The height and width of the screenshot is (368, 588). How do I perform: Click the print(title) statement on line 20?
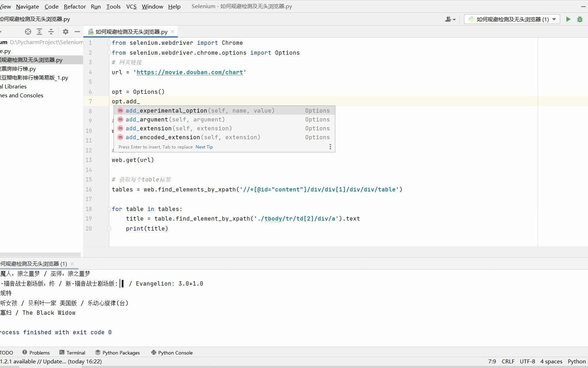click(x=147, y=228)
